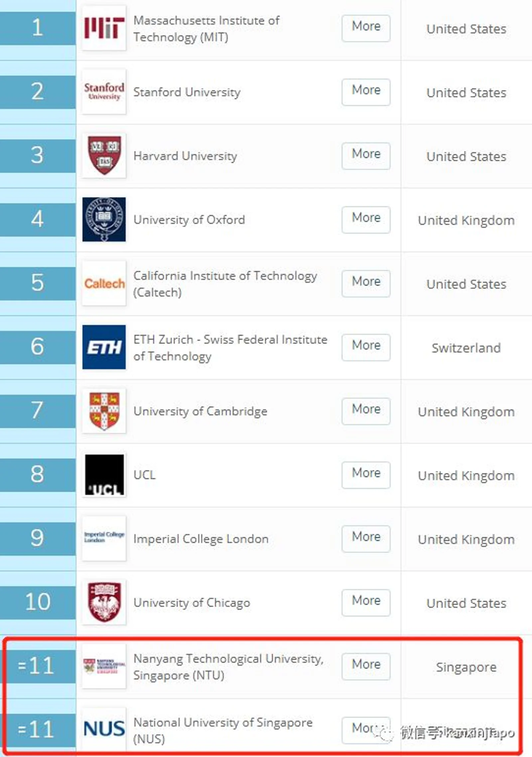Image resolution: width=532 pixels, height=757 pixels.
Task: Click the rank 6 number cell
Action: 38,347
